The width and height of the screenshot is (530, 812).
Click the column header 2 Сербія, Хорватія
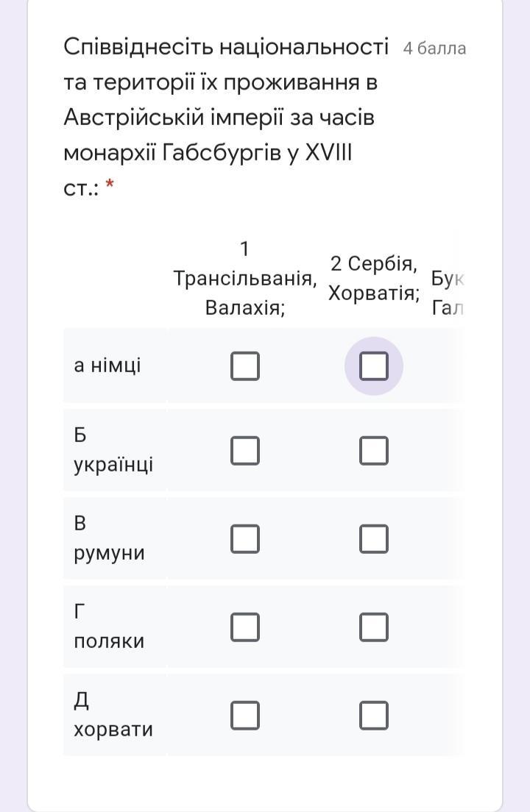coord(374,278)
